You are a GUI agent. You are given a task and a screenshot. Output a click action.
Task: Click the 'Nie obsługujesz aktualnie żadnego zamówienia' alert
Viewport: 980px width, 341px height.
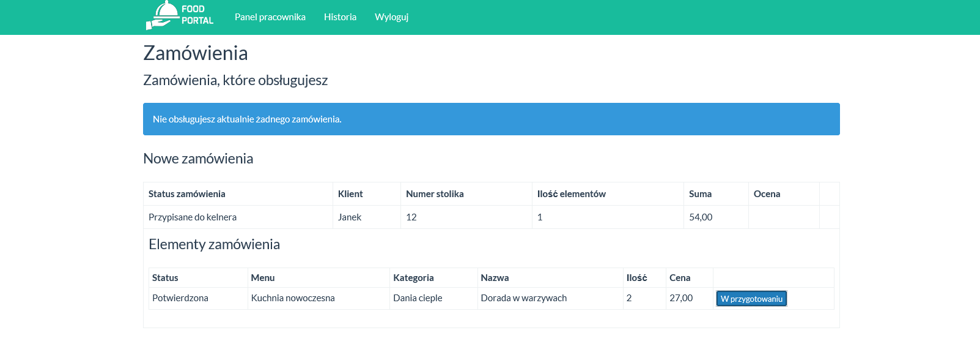click(x=492, y=119)
